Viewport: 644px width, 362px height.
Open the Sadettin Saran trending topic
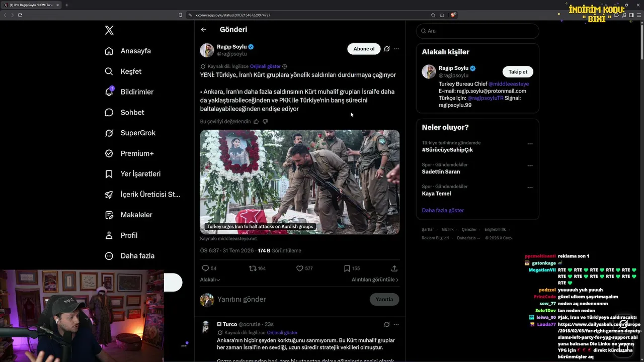(x=441, y=172)
